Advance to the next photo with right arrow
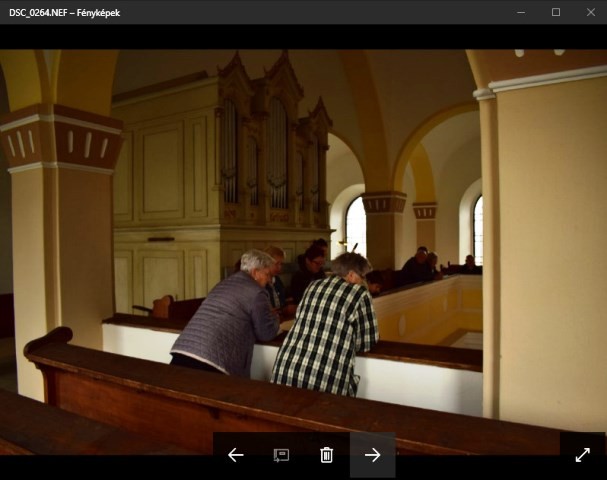The image size is (607, 480). 372,455
